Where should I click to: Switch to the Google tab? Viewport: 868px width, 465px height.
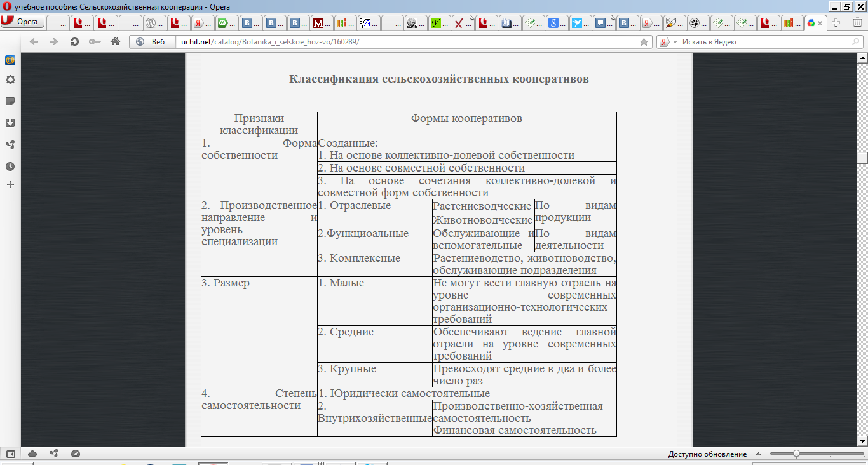pos(559,23)
